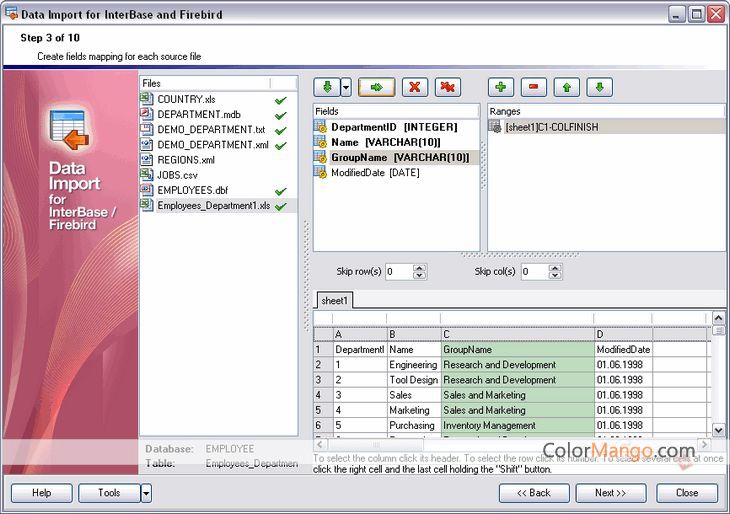Image resolution: width=730 pixels, height=514 pixels.
Task: Select the DEMO_DEPARTMENT.txt file icon
Action: point(147,129)
